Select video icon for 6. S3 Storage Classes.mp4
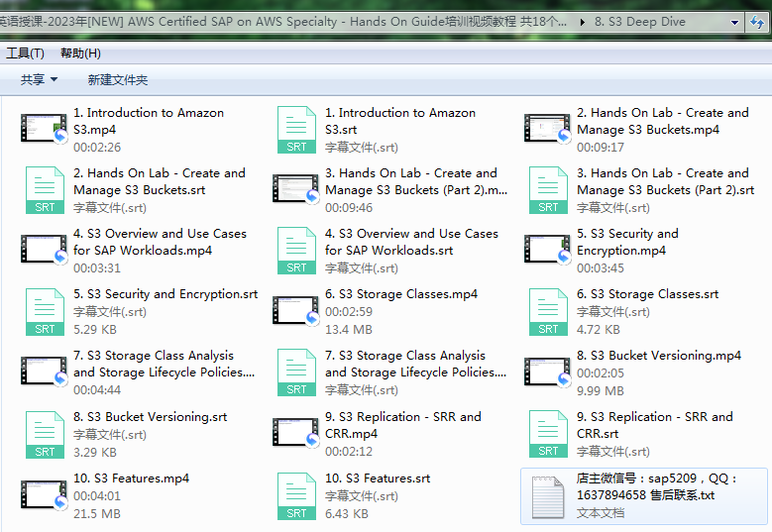Image resolution: width=772 pixels, height=532 pixels. (296, 310)
